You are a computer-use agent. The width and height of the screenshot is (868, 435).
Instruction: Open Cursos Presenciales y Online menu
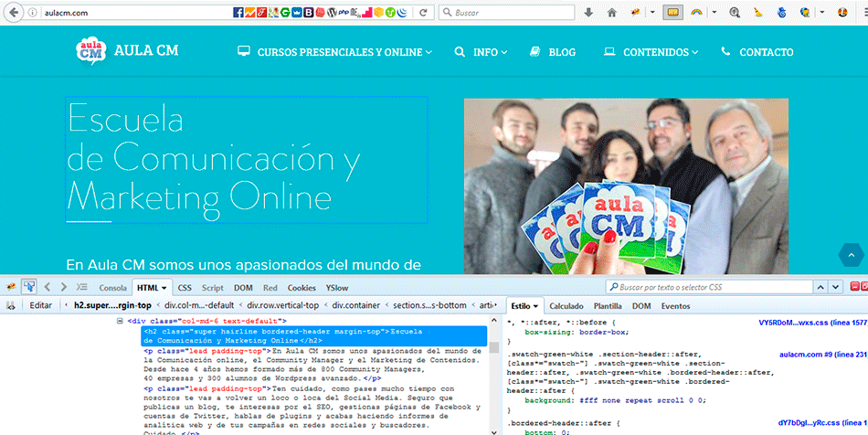point(334,51)
